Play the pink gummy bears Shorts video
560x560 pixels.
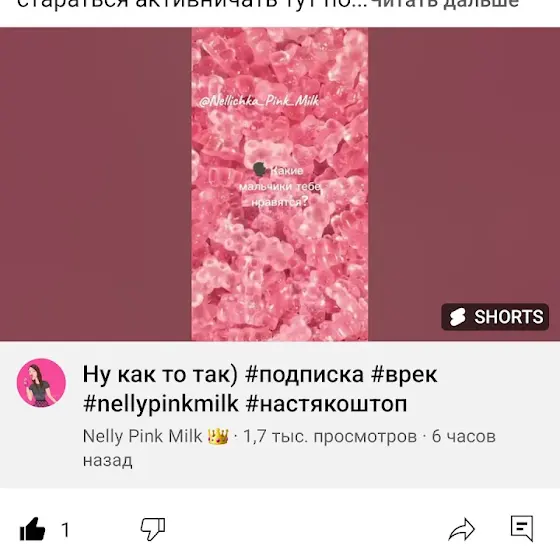coord(280,184)
